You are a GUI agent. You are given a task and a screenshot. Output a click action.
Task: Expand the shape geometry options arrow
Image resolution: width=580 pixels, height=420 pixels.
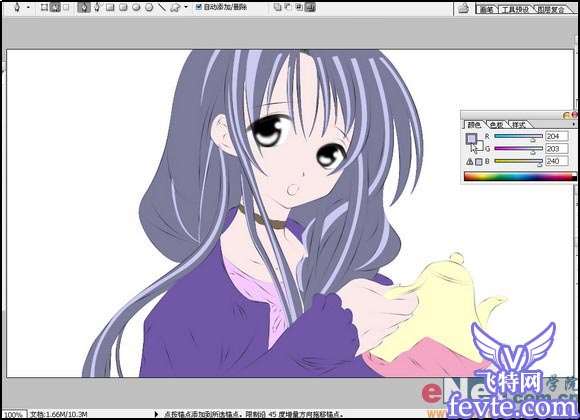pos(186,7)
